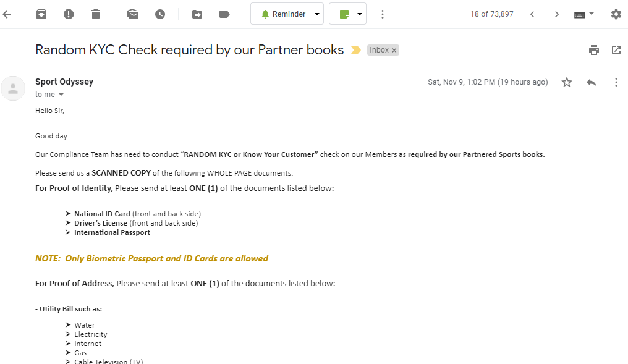Show the next email with right arrow

click(557, 14)
